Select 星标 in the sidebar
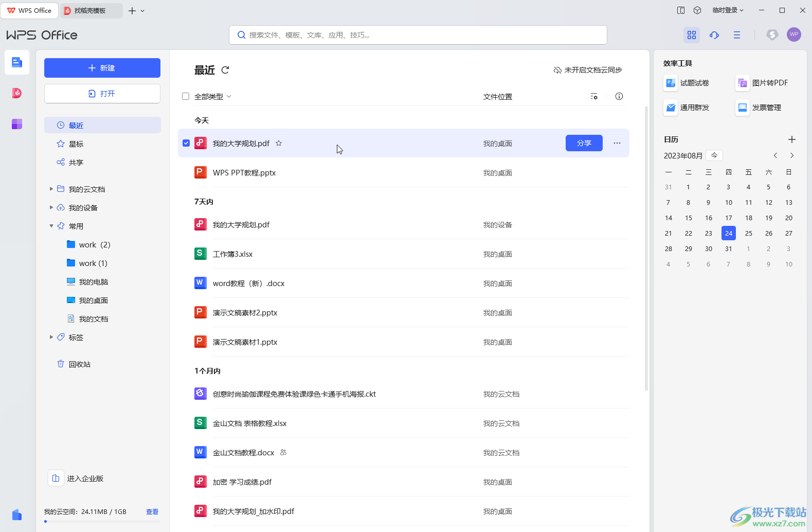This screenshot has width=812, height=532. pos(102,144)
